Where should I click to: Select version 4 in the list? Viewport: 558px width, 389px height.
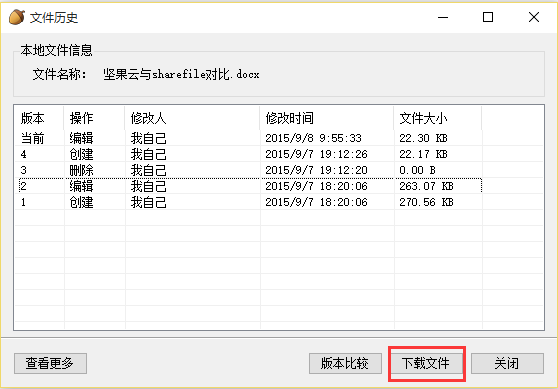tap(248, 154)
